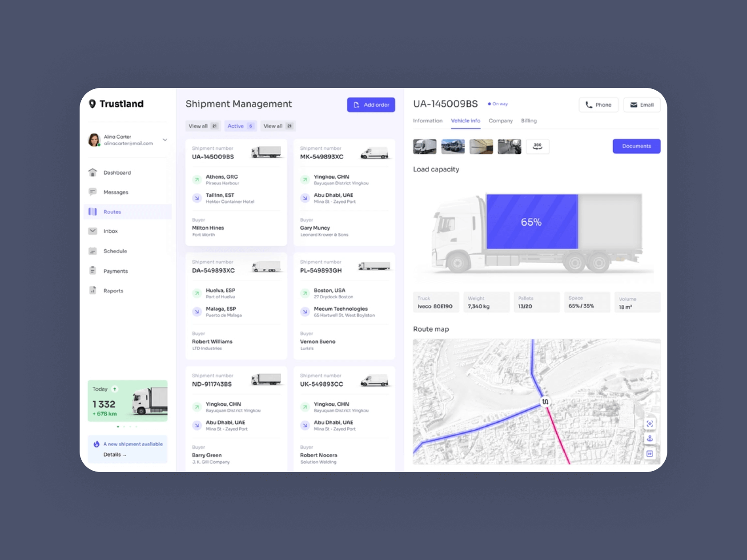Viewport: 747px width, 560px height.
Task: Click shipment number ND-911743BS
Action: (x=212, y=384)
